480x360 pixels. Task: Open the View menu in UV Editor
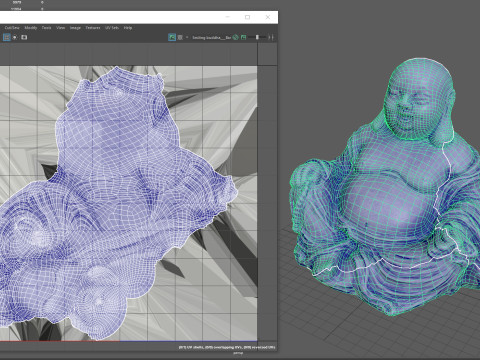pyautogui.click(x=60, y=28)
